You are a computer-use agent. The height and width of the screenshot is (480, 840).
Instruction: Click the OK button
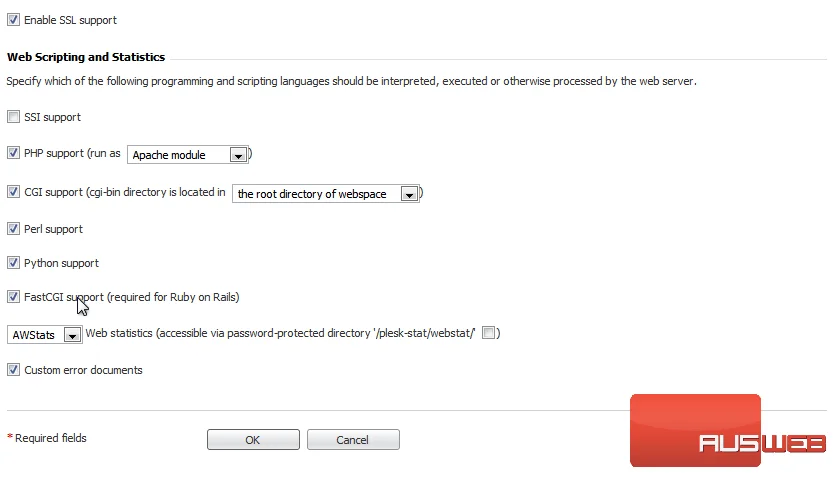[253, 440]
